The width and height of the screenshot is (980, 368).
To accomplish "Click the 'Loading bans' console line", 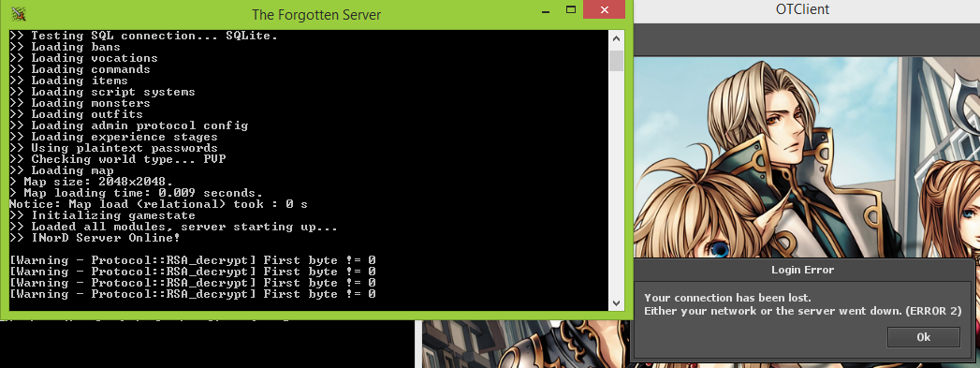I will (x=65, y=47).
